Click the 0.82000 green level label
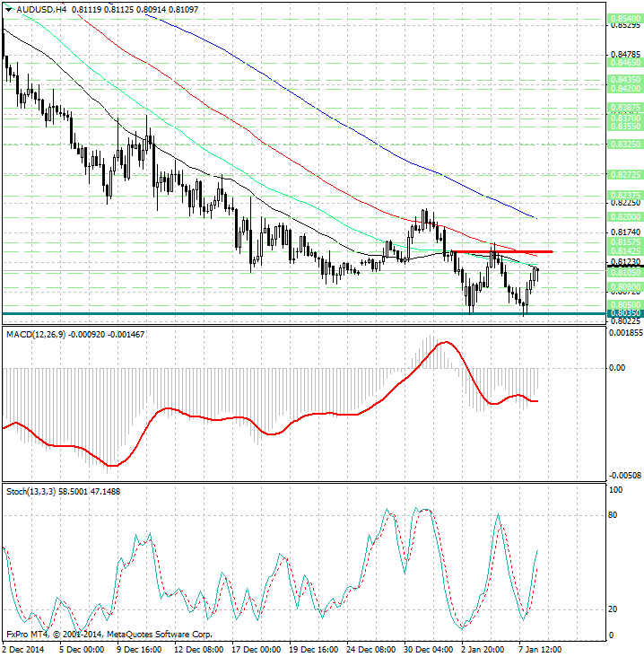This screenshot has width=644, height=657. pos(625,216)
